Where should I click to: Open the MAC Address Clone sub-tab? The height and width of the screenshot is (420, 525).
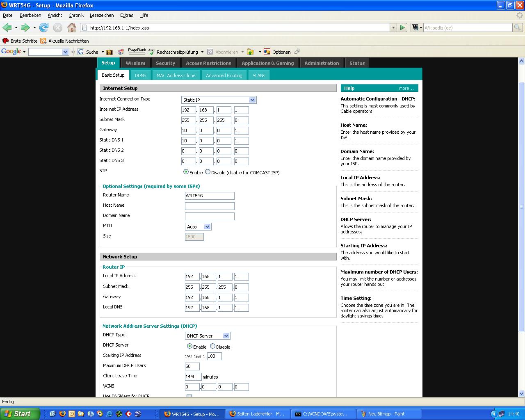[176, 75]
